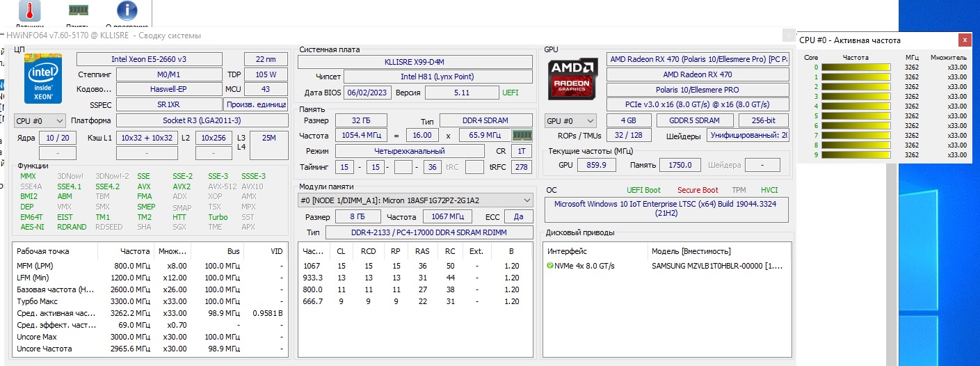The height and width of the screenshot is (366, 980).
Task: Open the GPU #0 selector dropdown
Action: (x=570, y=120)
